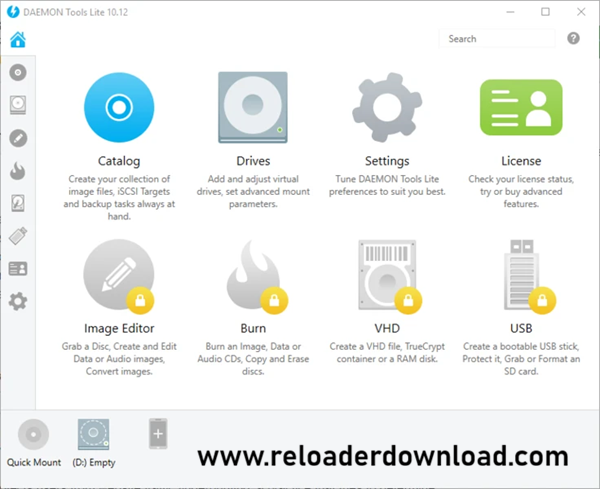Minimize the DAEMON Tools window
This screenshot has height=489, width=600.
[510, 12]
